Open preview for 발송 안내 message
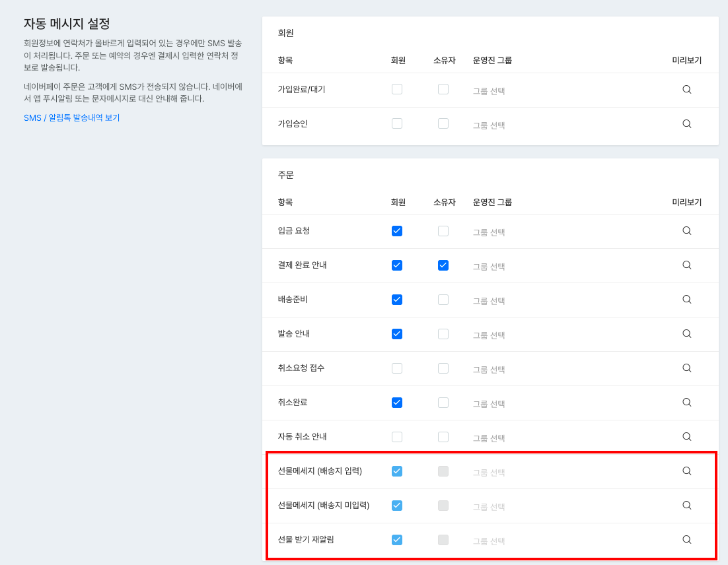Viewport: 728px width, 565px height. pos(686,334)
